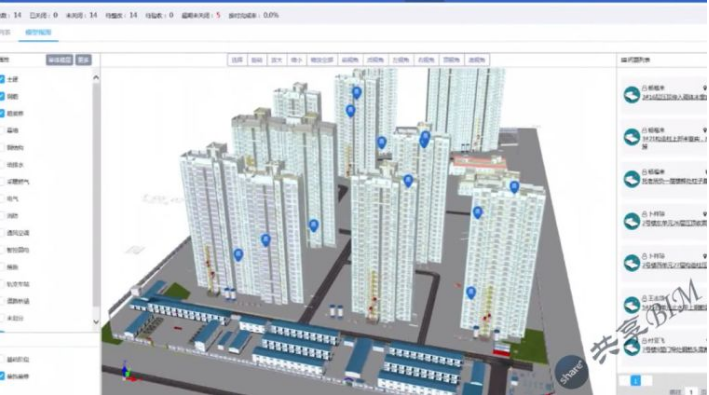Enable the 未划分 layer checkbox
Viewport: 709px width, 395px height.
click(2, 318)
